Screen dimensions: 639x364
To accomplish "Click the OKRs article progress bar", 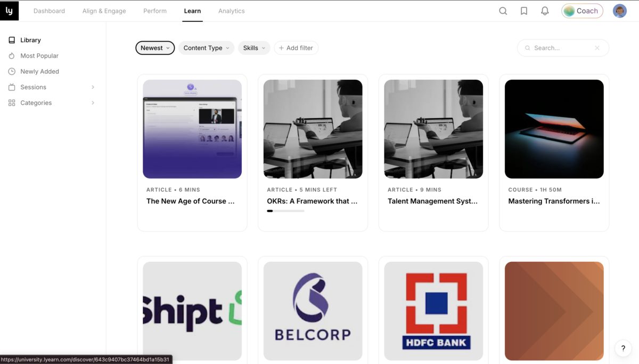I will 286,211.
